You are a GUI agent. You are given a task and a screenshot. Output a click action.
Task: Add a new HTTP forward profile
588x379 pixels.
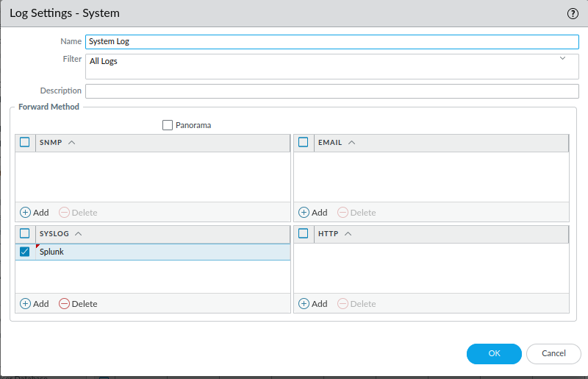[313, 303]
